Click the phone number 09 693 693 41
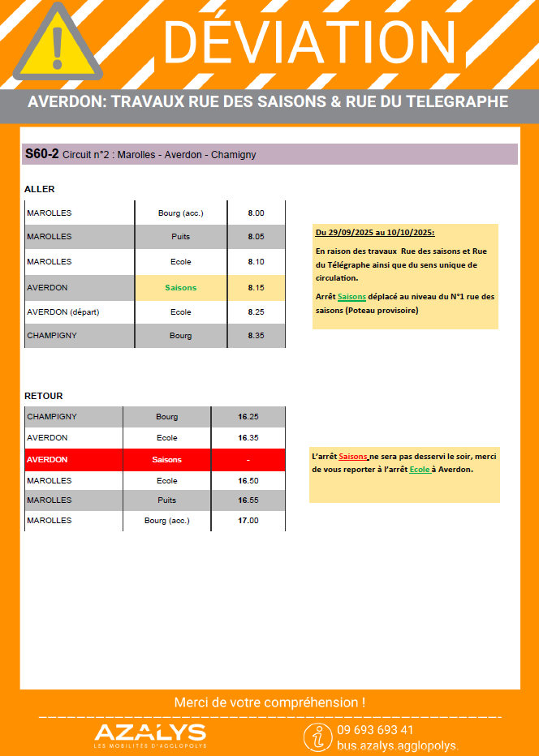 (375, 730)
